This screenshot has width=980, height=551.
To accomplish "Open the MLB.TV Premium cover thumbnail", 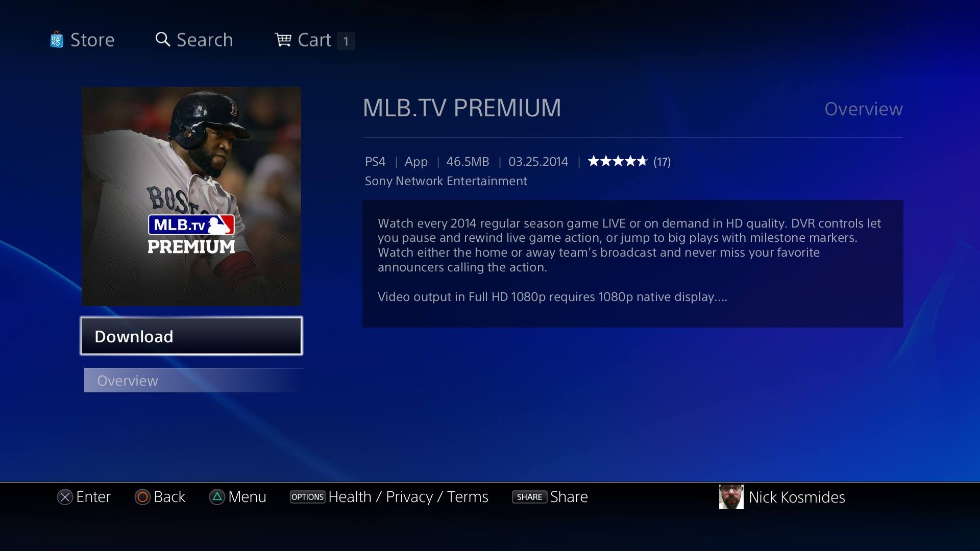I will (x=191, y=196).
